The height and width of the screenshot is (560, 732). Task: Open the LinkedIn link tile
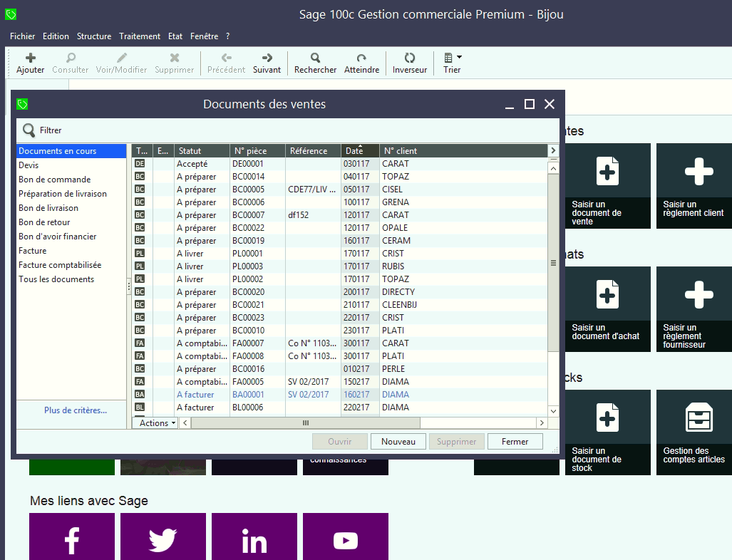(x=254, y=536)
